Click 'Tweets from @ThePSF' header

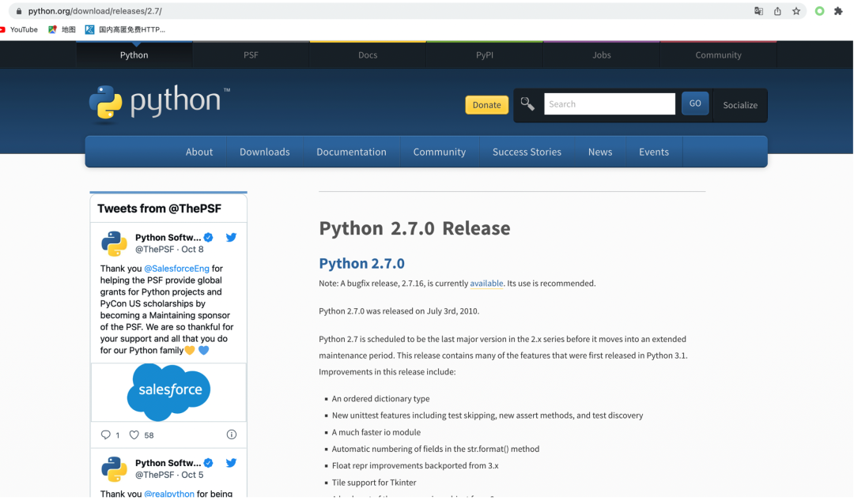[x=159, y=209]
